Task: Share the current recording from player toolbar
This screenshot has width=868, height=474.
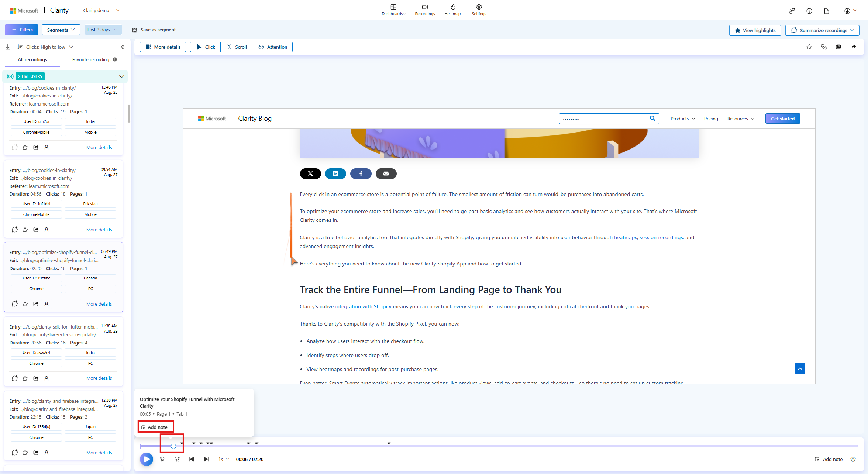Action: (x=853, y=47)
